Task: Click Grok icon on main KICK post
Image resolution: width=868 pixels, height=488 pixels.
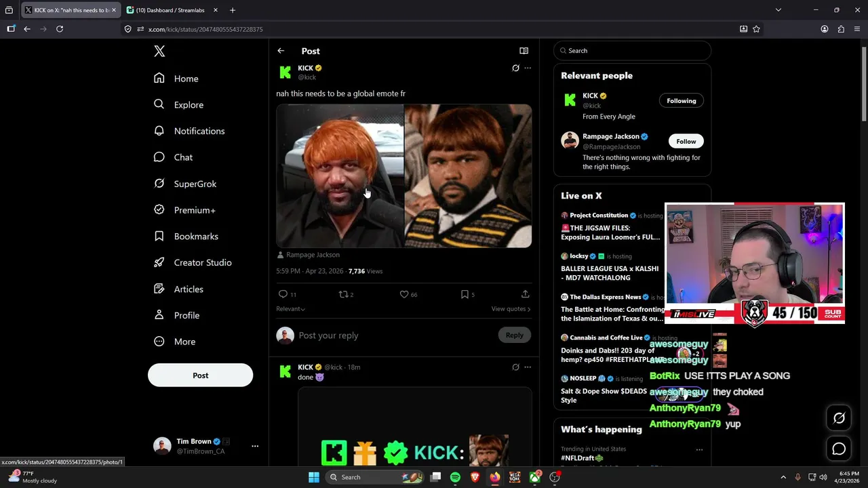Action: [515, 68]
